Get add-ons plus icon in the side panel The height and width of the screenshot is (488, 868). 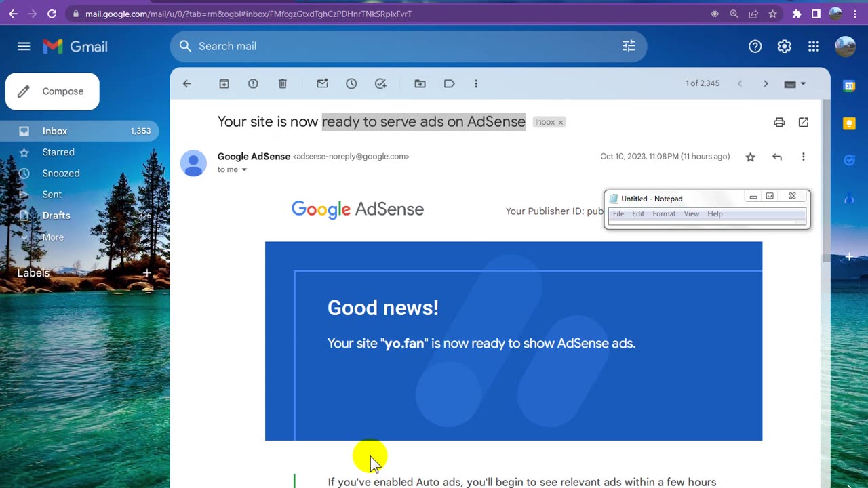click(x=849, y=257)
